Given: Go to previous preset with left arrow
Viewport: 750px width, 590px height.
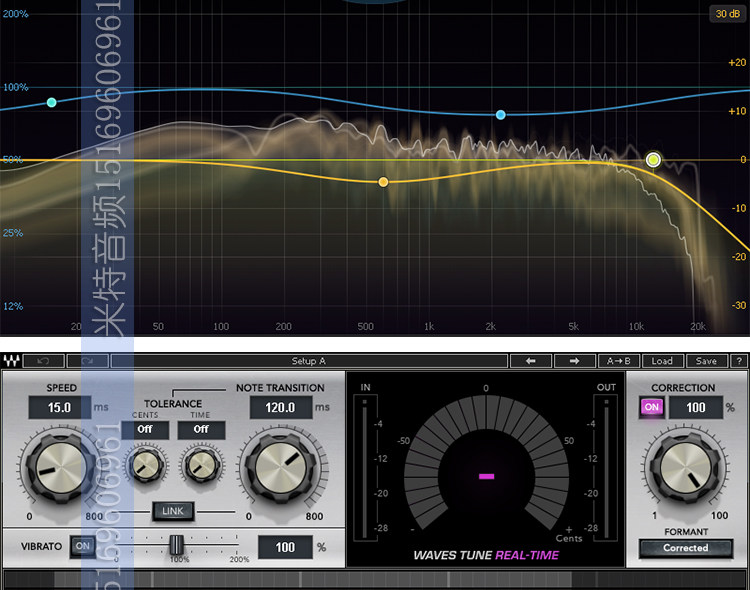Looking at the screenshot, I should point(530,361).
